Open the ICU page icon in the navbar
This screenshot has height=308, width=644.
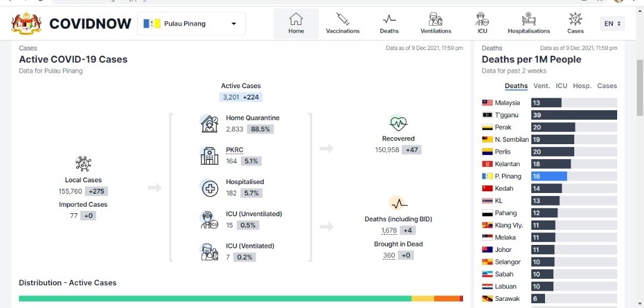point(481,19)
